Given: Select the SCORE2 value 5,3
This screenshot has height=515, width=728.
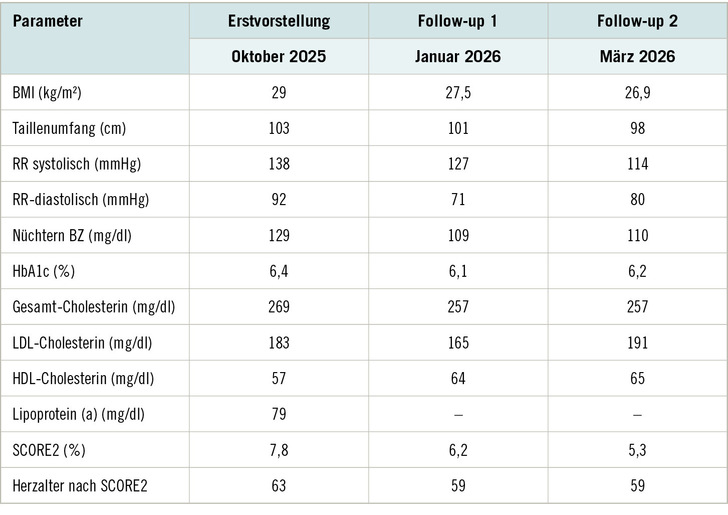Looking at the screenshot, I should [638, 449].
